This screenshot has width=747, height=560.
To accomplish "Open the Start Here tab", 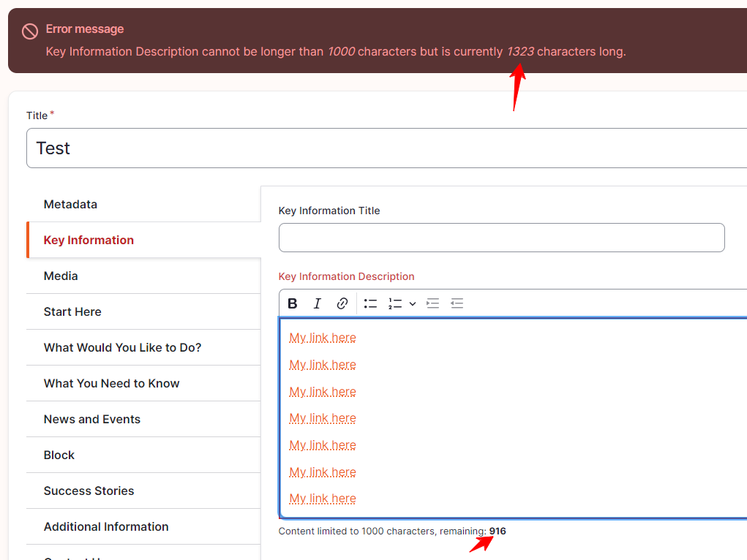I will point(72,311).
